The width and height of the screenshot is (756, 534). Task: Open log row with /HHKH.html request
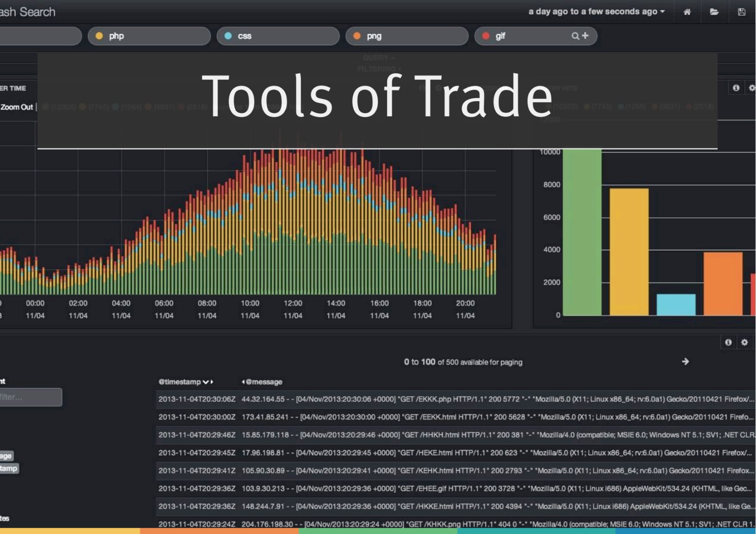456,435
